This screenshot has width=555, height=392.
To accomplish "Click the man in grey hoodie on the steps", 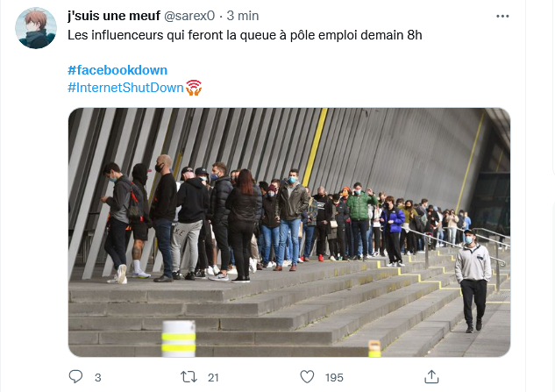I will (473, 276).
